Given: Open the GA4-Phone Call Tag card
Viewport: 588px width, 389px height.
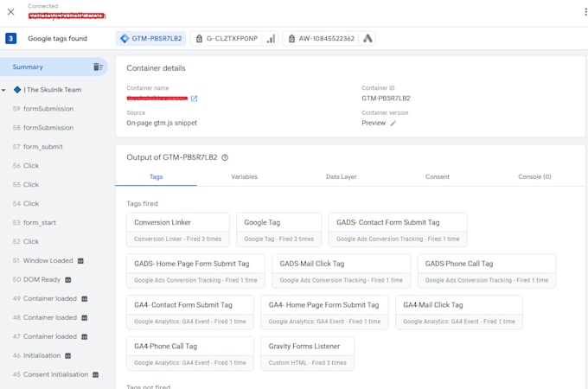Looking at the screenshot, I should point(190,354).
